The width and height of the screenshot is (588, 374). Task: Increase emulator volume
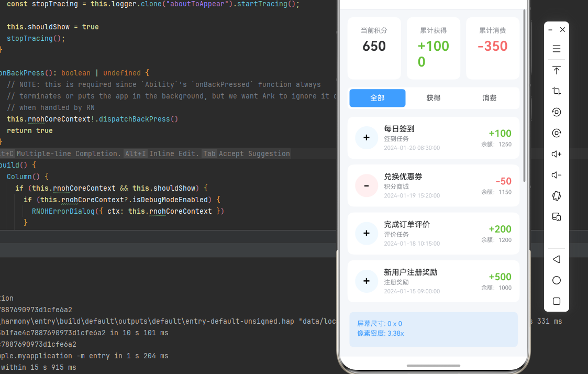(x=557, y=154)
